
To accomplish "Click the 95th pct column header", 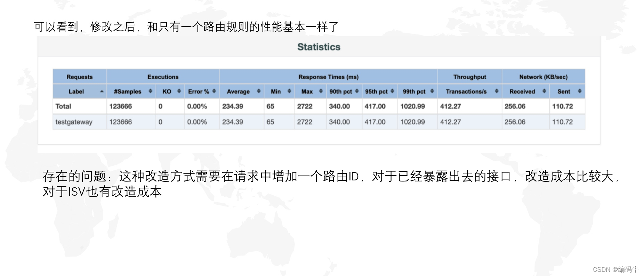I will (379, 91).
